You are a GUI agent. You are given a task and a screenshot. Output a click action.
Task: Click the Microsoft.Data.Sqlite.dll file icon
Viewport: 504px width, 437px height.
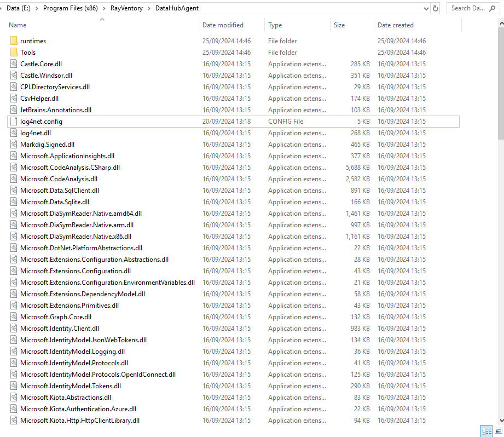[x=14, y=202]
